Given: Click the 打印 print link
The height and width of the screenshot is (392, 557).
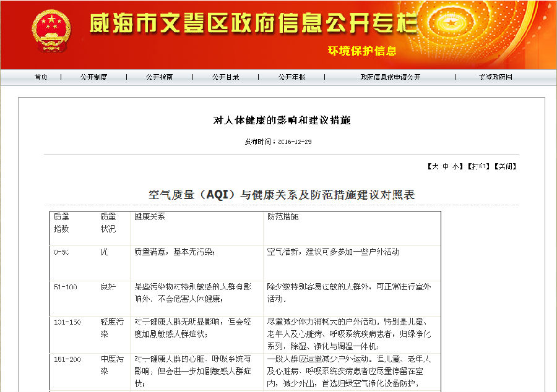Looking at the screenshot, I should [477, 166].
